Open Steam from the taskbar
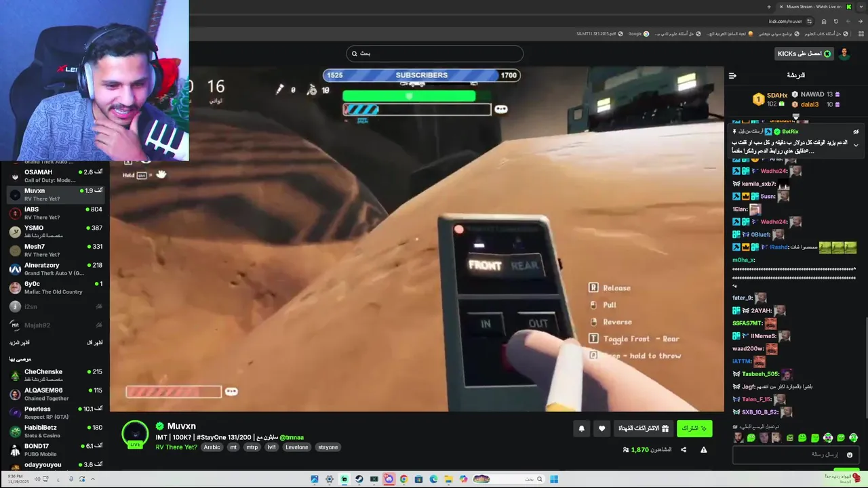 pyautogui.click(x=359, y=479)
